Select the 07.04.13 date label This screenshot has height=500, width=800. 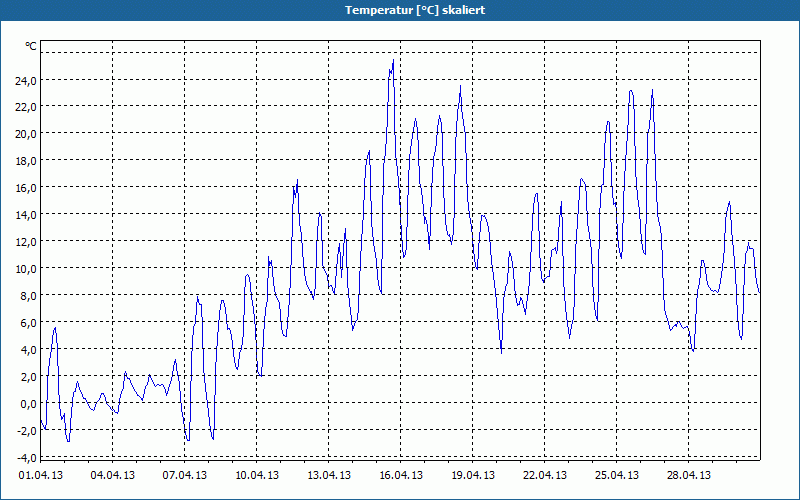[x=185, y=476]
